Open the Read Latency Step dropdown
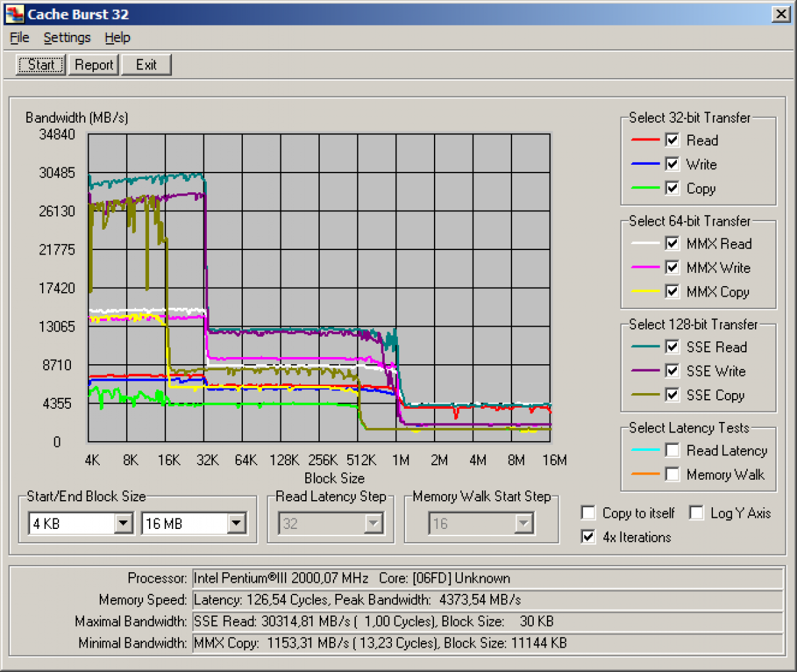The image size is (797, 672). [x=374, y=523]
